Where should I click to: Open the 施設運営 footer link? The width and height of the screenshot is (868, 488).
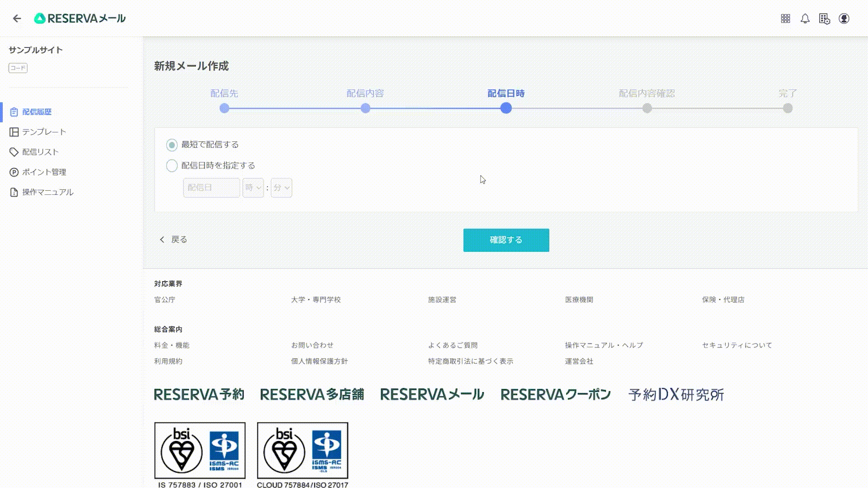coord(442,300)
